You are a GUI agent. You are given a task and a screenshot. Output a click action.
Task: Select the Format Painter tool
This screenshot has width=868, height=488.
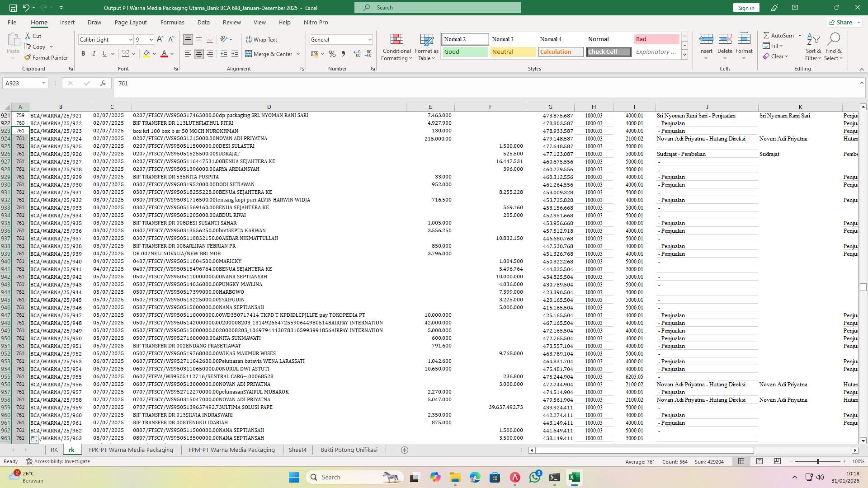coord(47,57)
